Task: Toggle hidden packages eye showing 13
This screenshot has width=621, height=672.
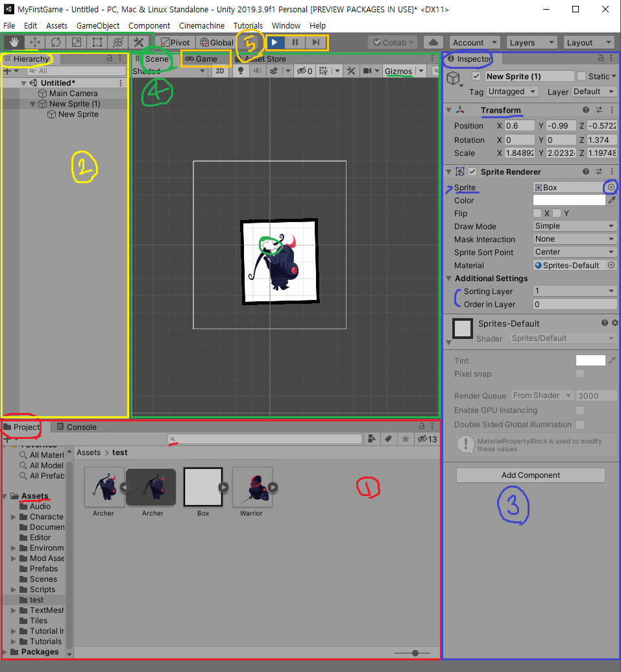Action: coord(427,439)
